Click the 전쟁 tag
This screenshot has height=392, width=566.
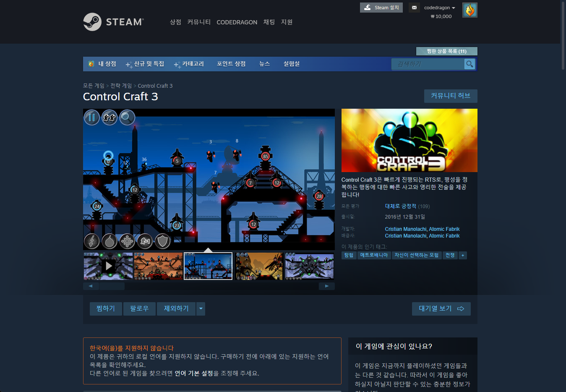[450, 255]
